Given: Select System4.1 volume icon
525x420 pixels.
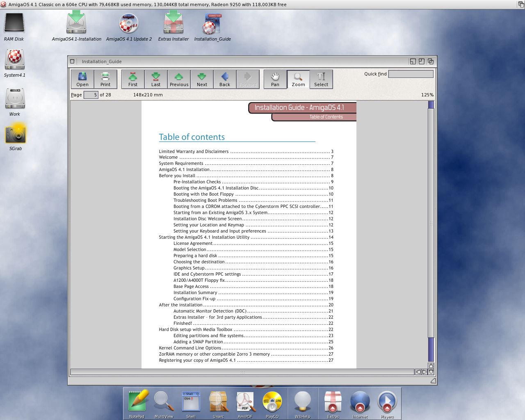Looking at the screenshot, I should 15,64.
